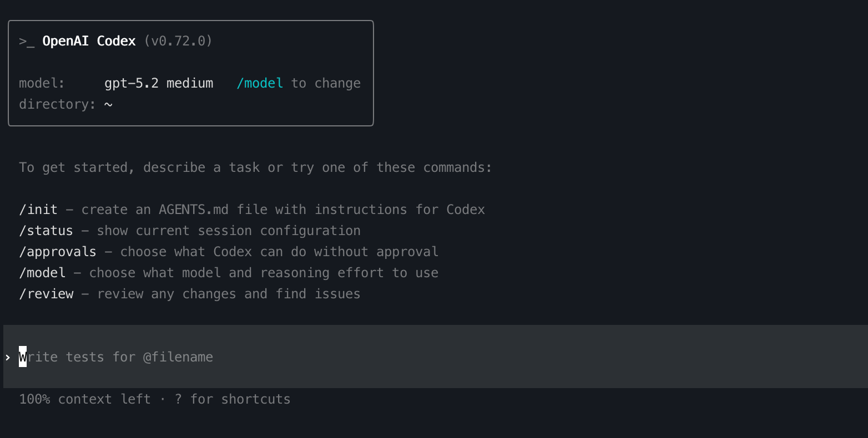The width and height of the screenshot is (868, 438).
Task: Toggle the /init command entry
Action: (x=38, y=209)
